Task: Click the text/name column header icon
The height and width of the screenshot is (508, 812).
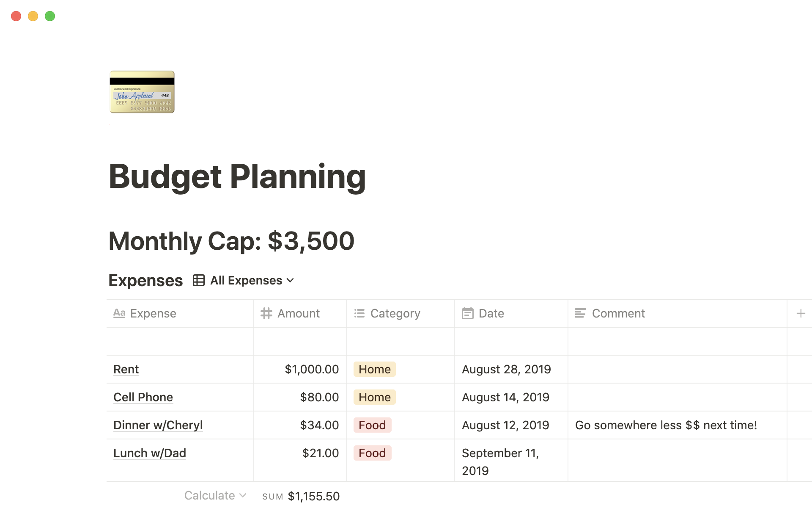Action: click(x=119, y=313)
